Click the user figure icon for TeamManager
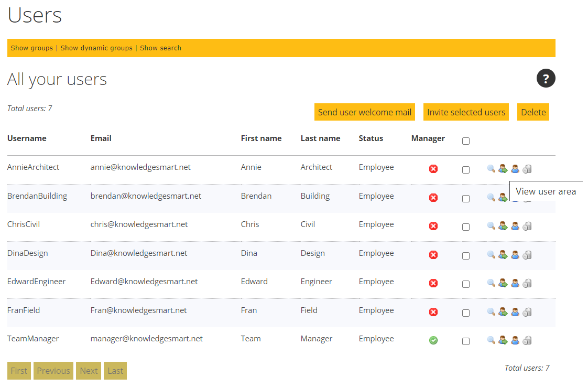Image resolution: width=588 pixels, height=388 pixels. [x=515, y=340]
